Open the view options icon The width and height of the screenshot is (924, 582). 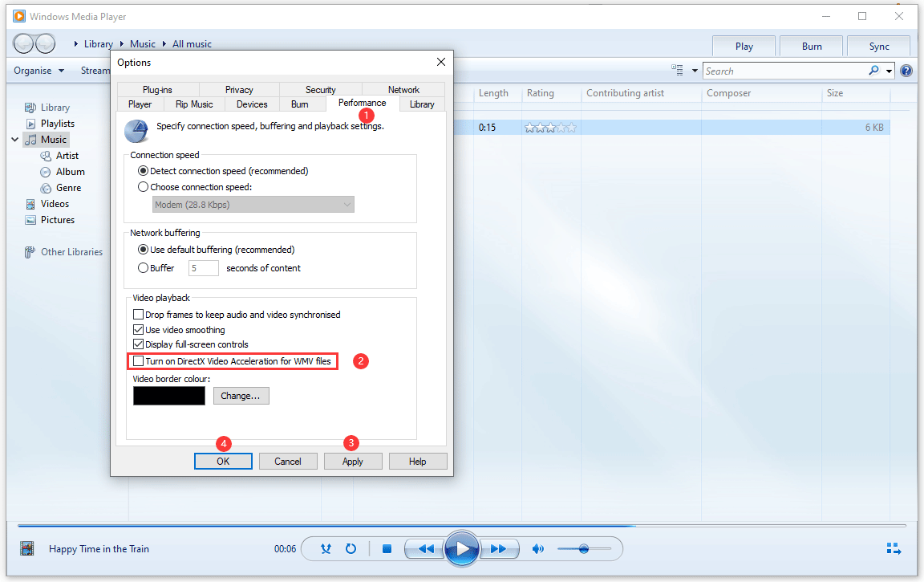pyautogui.click(x=678, y=70)
